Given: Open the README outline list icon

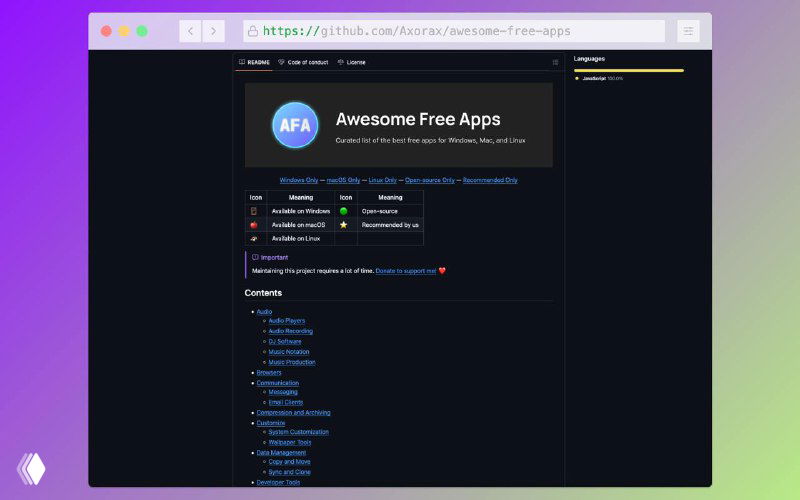Looking at the screenshot, I should point(555,62).
